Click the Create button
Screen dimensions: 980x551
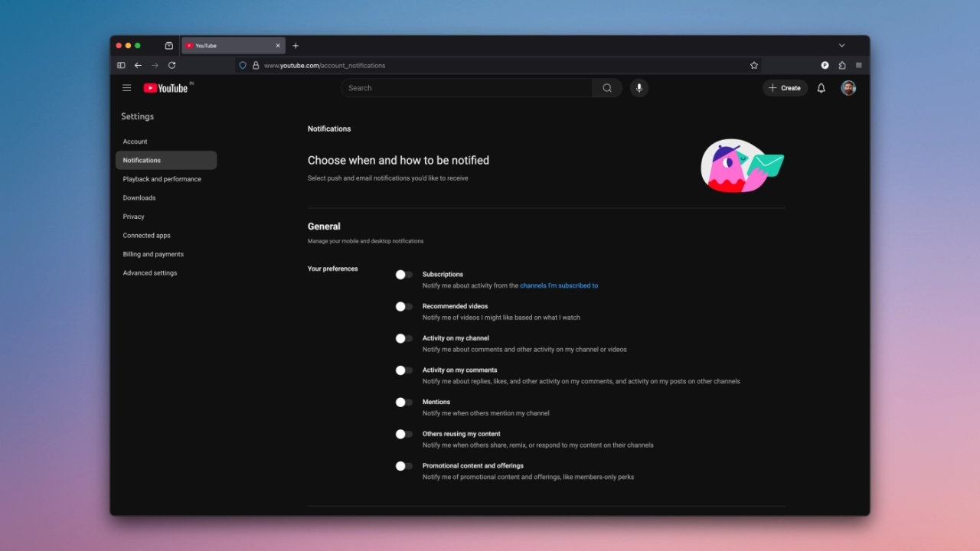pos(785,88)
